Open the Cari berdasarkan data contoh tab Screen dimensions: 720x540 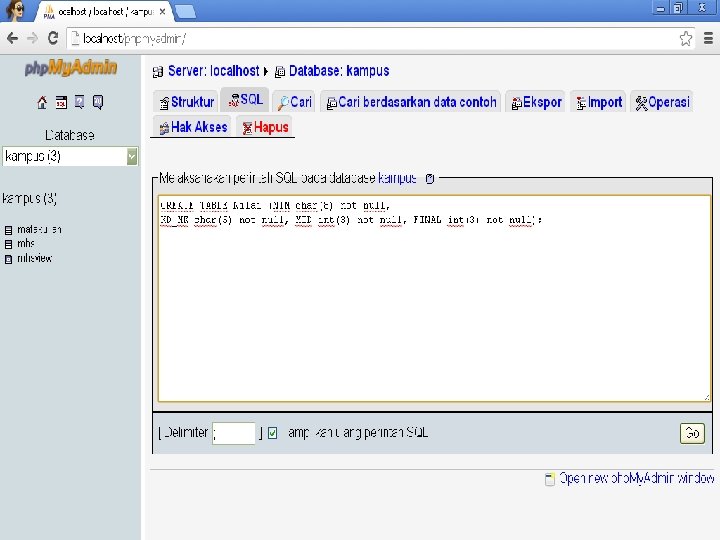click(411, 102)
